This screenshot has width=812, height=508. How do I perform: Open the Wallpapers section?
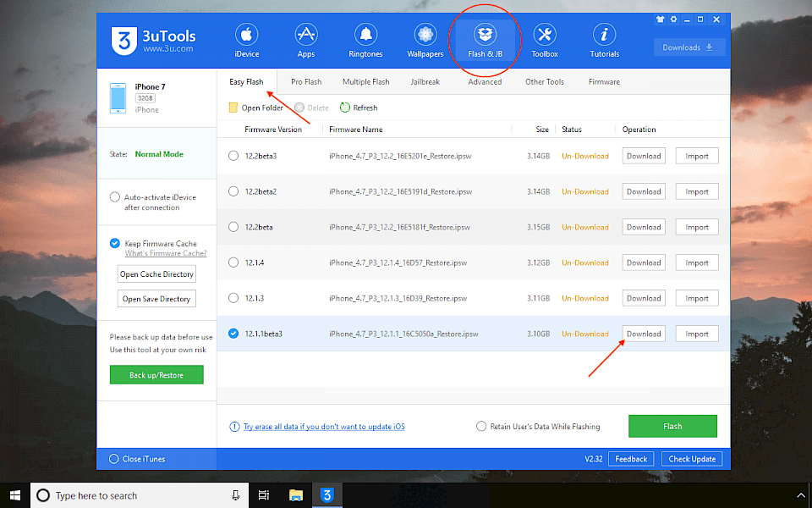425,41
